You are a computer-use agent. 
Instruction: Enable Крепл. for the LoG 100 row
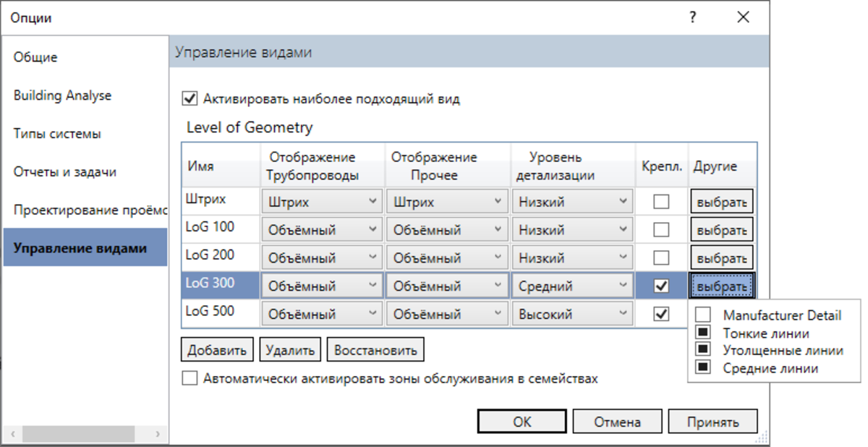660,229
